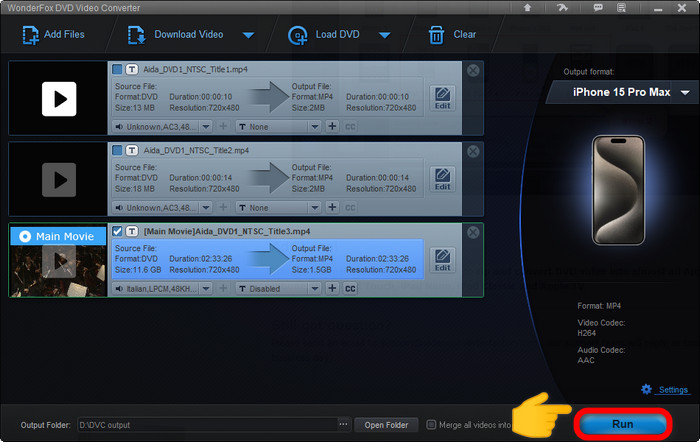Add subtitle to Title3 with plus icon
The image size is (700, 442).
point(332,289)
